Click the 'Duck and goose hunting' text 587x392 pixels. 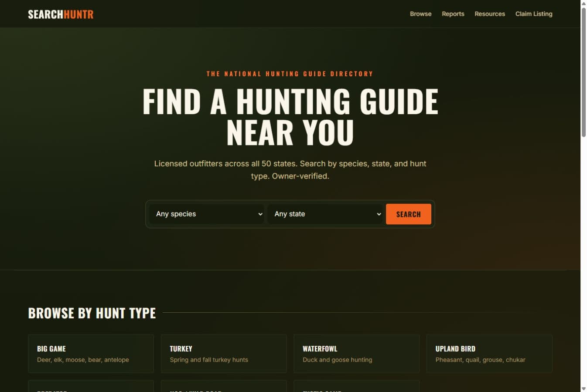(338, 360)
